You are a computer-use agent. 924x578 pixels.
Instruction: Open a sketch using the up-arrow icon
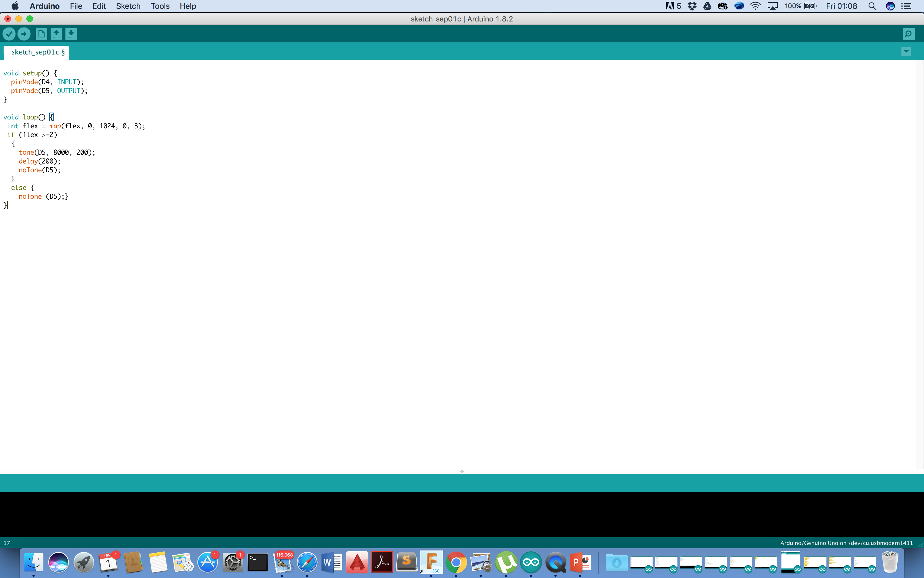pyautogui.click(x=56, y=34)
